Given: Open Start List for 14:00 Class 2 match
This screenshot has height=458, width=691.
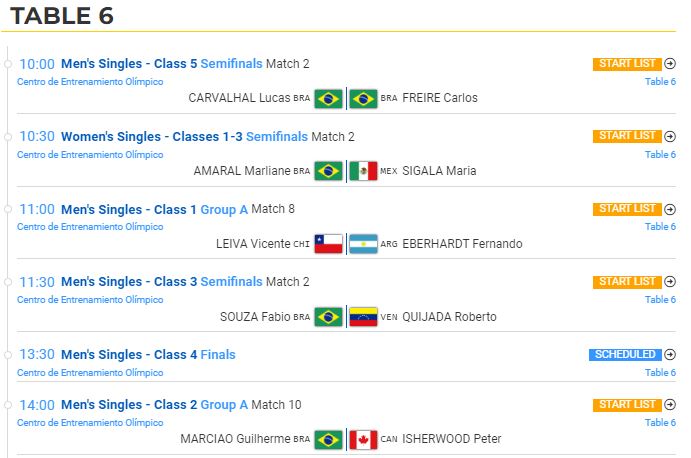Looking at the screenshot, I should pyautogui.click(x=627, y=405).
